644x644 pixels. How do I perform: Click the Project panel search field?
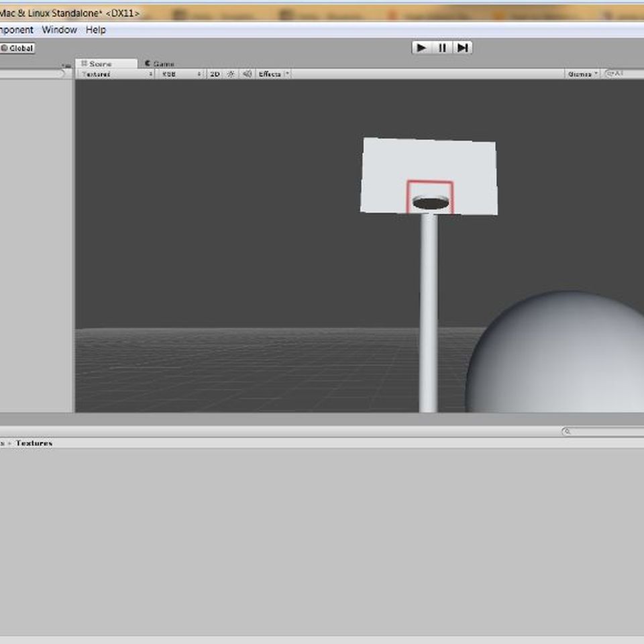click(604, 432)
